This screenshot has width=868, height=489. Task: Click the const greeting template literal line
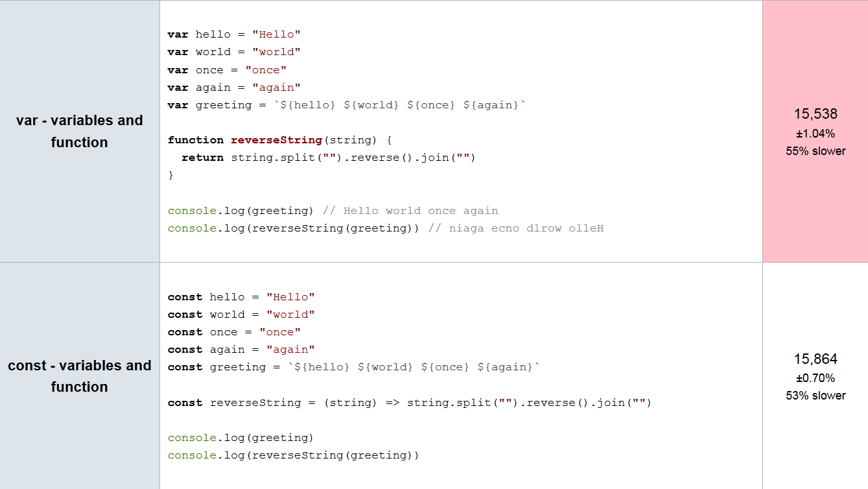[353, 367]
